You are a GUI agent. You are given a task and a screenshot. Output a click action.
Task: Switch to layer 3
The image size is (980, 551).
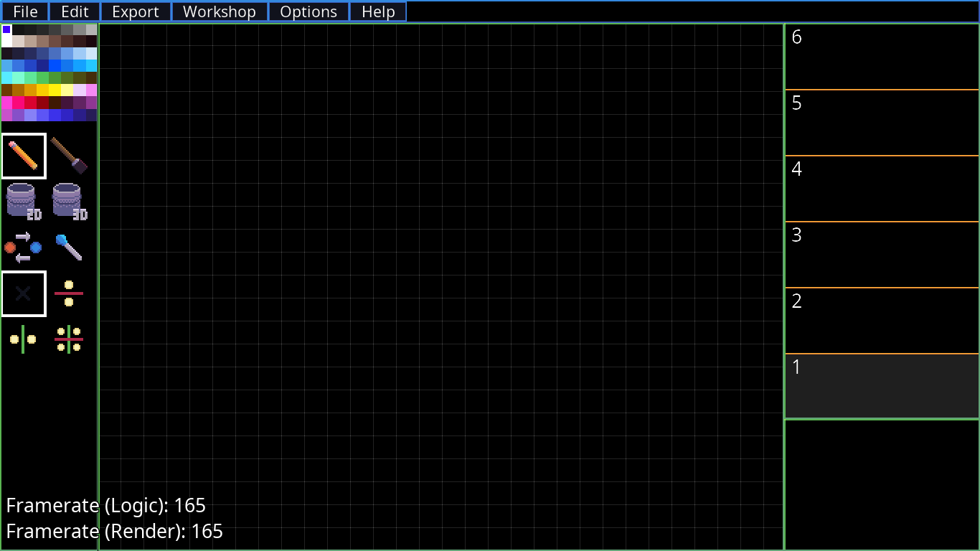click(x=882, y=255)
